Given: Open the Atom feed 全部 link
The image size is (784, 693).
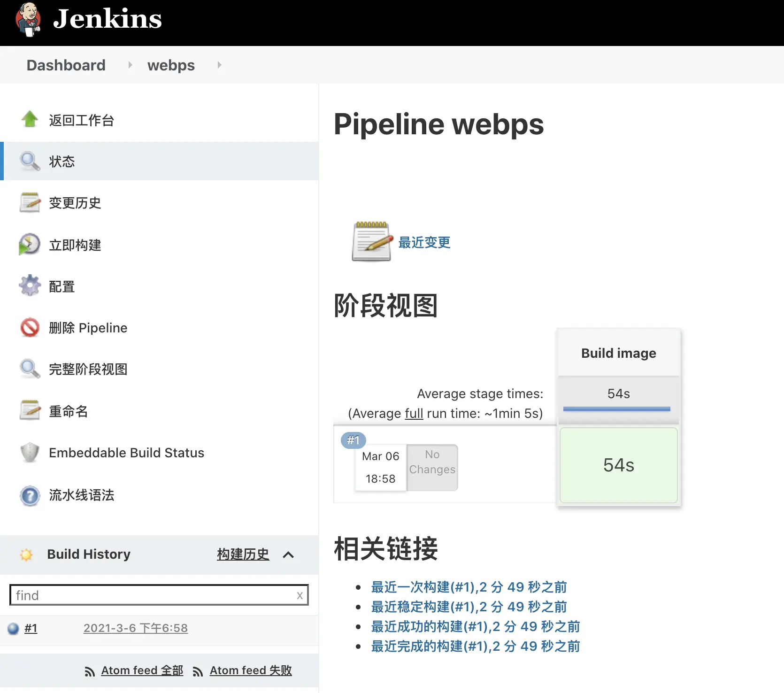Looking at the screenshot, I should pos(142,670).
